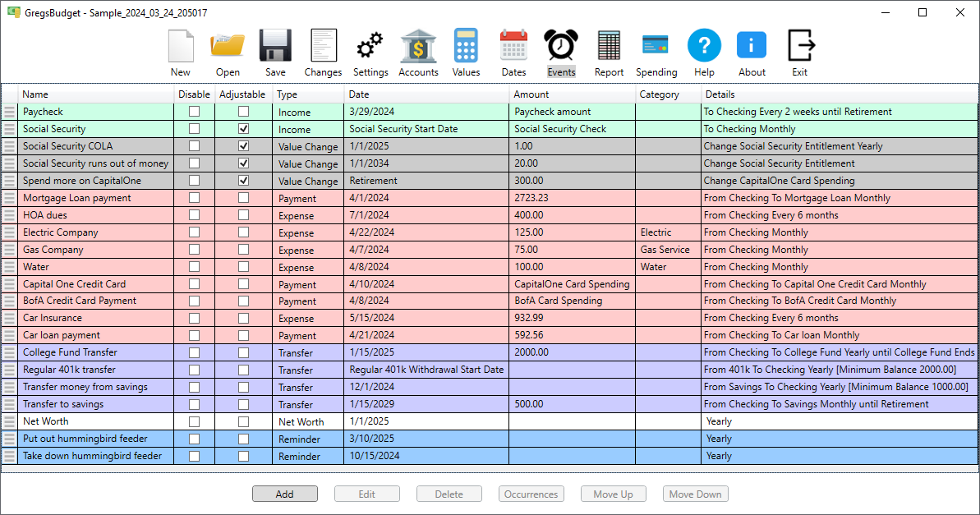Screen dimensions: 980x515
Task: Click the drag handle for Net Worth row
Action: coord(9,421)
